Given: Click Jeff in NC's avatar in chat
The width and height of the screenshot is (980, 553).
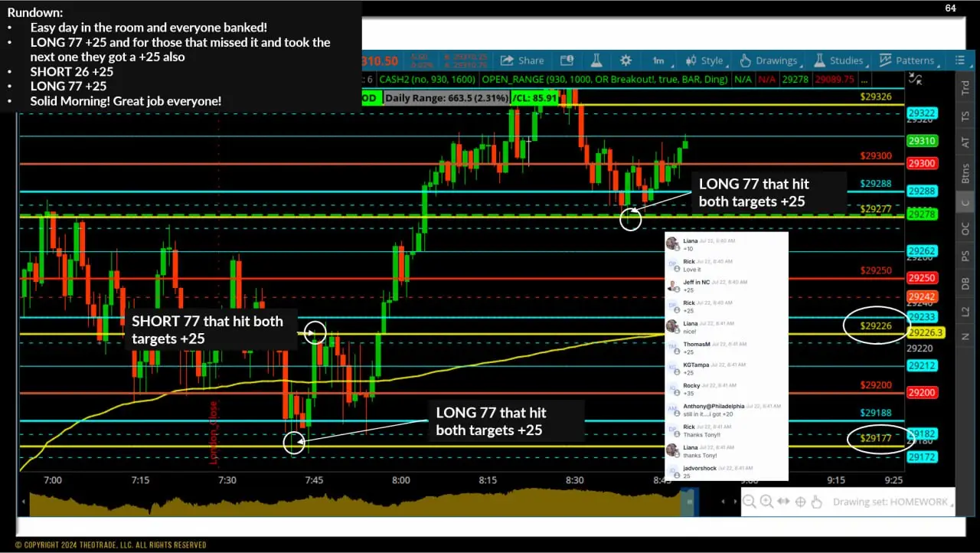Looking at the screenshot, I should click(672, 286).
